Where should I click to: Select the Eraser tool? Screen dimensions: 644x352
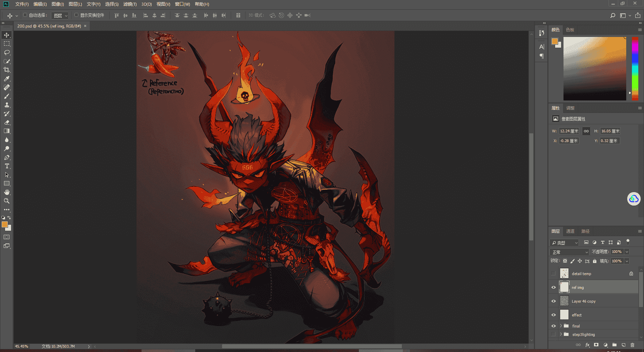pyautogui.click(x=7, y=122)
